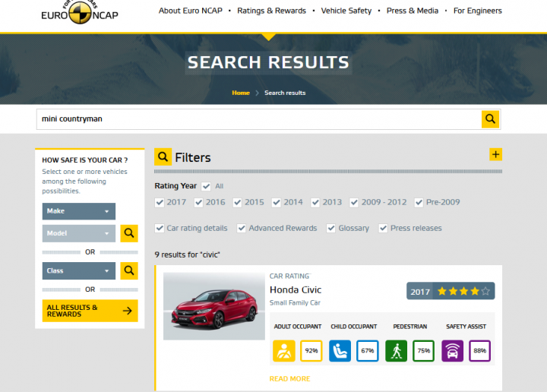The width and height of the screenshot is (547, 392).
Task: Uncheck the 2017 rating year
Action: tap(160, 202)
